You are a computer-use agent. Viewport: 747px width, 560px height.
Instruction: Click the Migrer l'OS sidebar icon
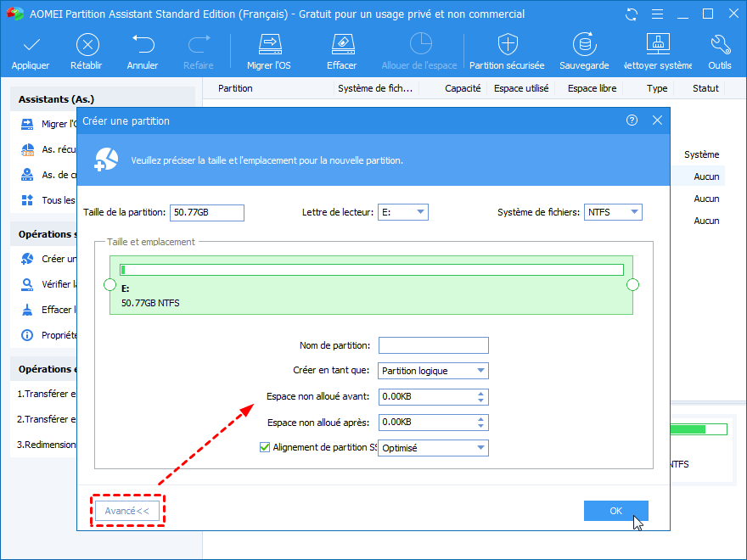27,124
